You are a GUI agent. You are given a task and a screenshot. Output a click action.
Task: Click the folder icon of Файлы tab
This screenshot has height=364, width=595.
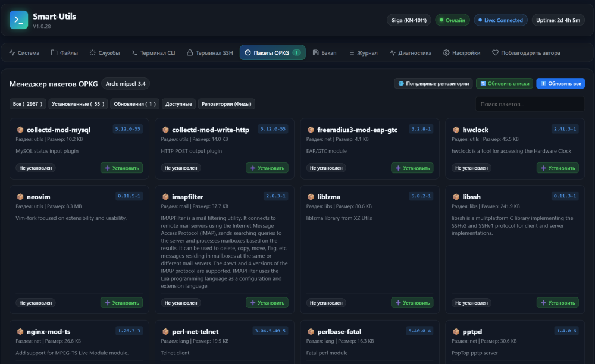54,53
